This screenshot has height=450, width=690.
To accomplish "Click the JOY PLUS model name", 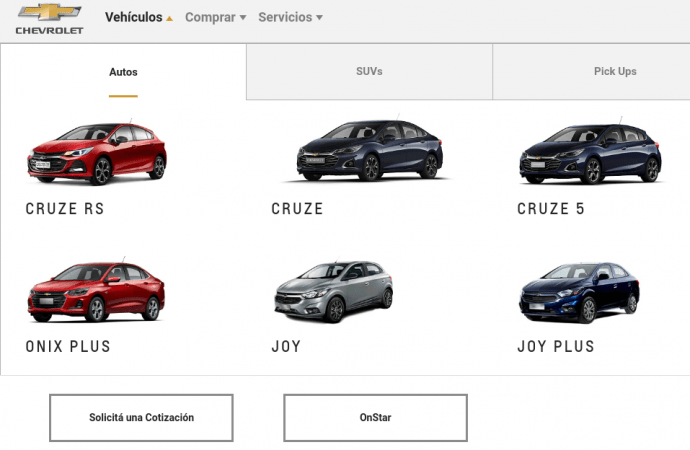I will click(556, 347).
